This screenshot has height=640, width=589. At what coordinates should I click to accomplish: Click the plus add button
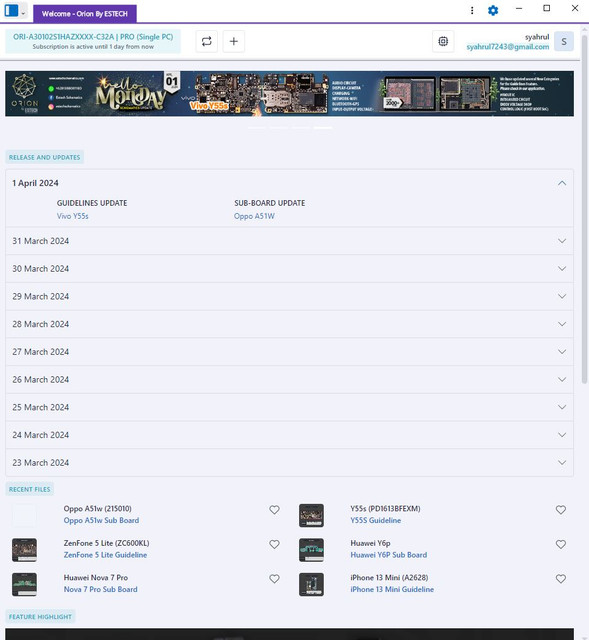[233, 41]
